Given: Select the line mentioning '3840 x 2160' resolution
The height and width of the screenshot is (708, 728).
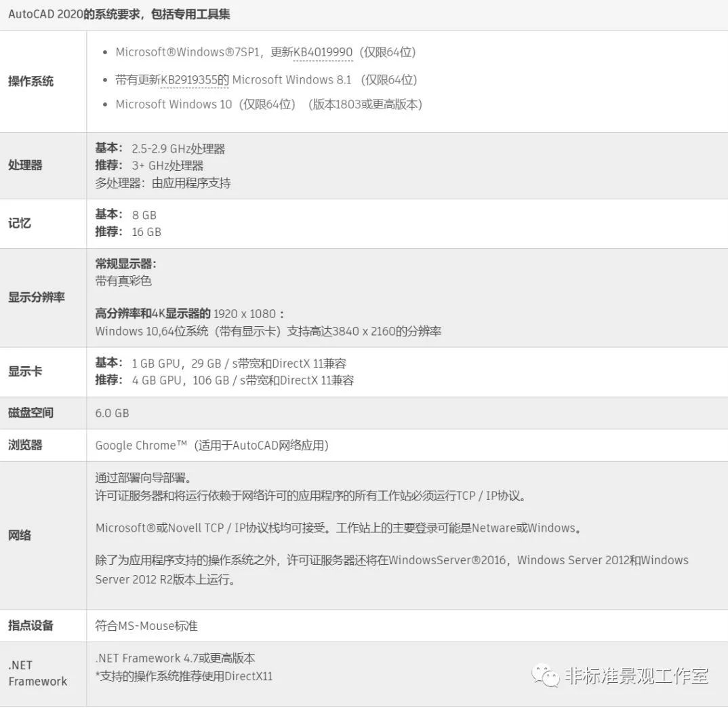Looking at the screenshot, I should 268,331.
